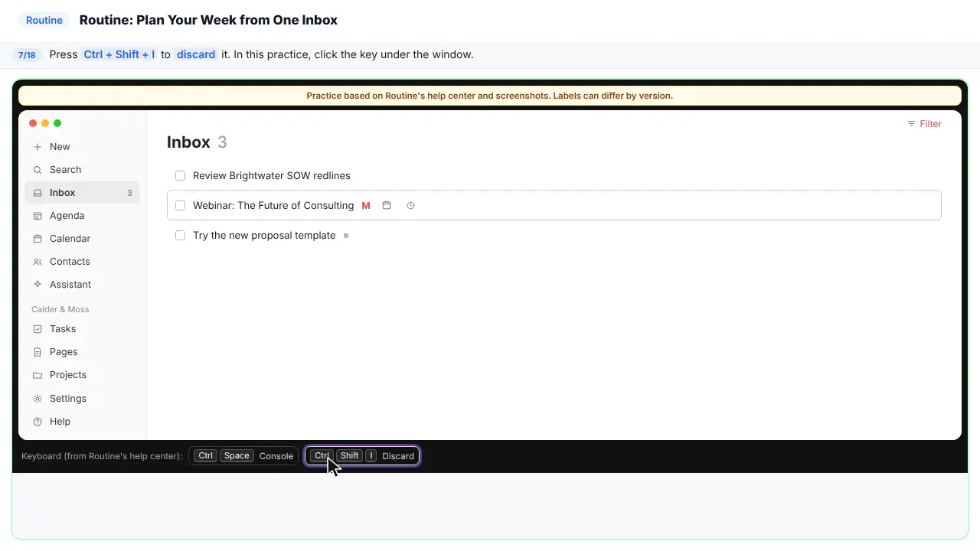Click the Calendar icon in sidebar

click(x=38, y=239)
